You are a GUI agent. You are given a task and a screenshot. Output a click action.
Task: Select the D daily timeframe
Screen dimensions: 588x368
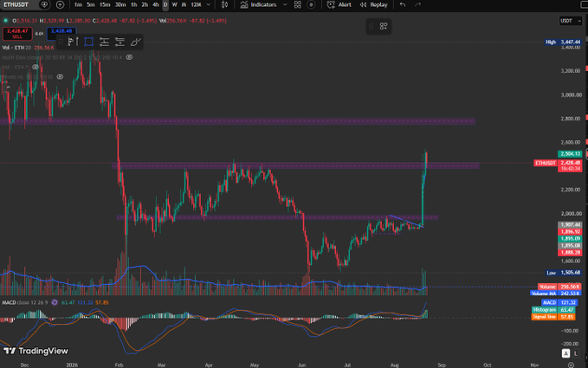(x=165, y=4)
